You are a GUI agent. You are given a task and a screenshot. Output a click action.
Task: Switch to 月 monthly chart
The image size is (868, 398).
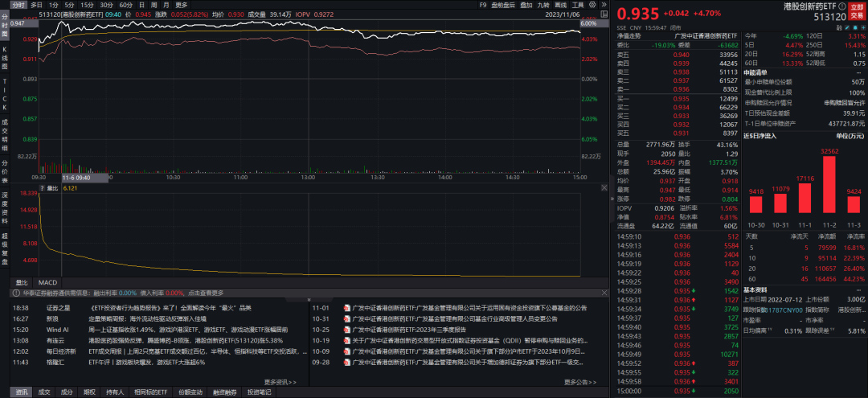[166, 5]
